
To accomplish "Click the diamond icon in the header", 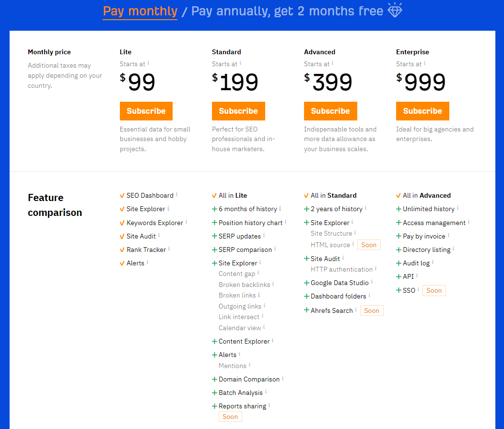I will coord(395,10).
